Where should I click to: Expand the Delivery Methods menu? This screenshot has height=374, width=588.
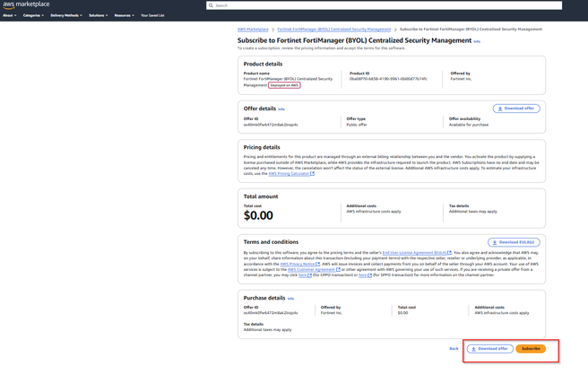66,15
